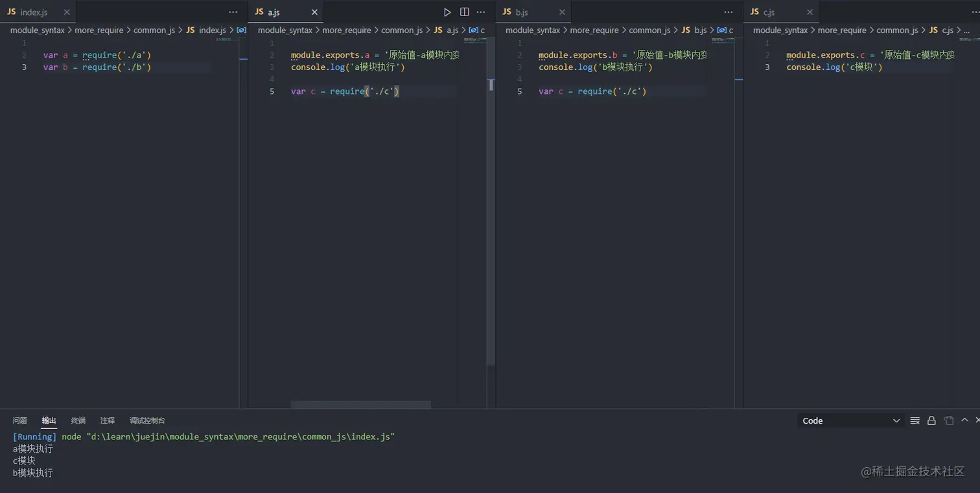This screenshot has width=980, height=493.
Task: Click module_syntax breadcrumb in index.js editor
Action: tap(37, 30)
